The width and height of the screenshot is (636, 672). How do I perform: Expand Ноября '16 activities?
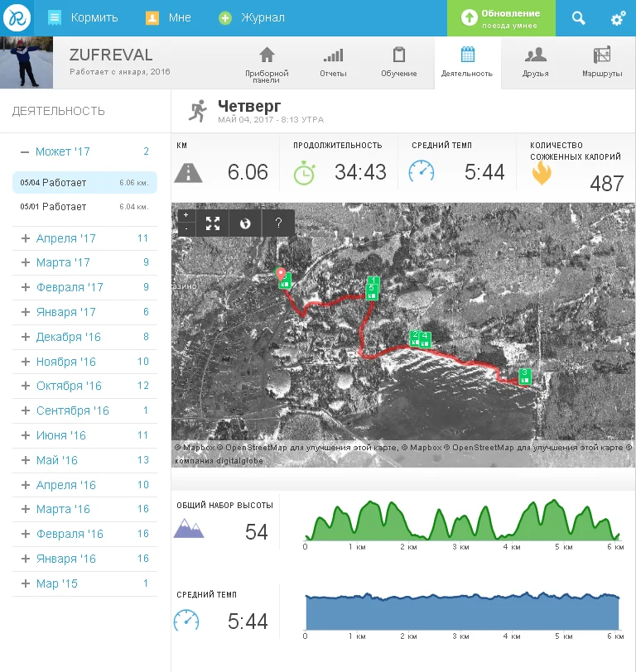[26, 362]
